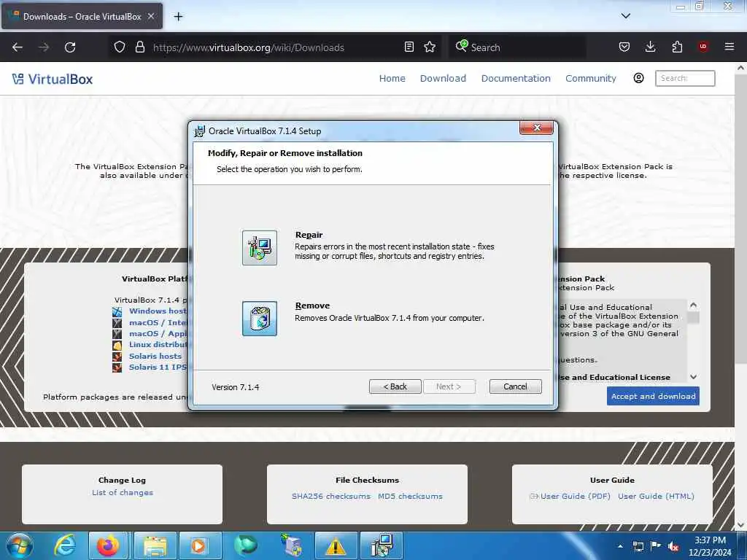747x560 pixels.
Task: Click the Back button in Setup dialog
Action: pos(395,386)
